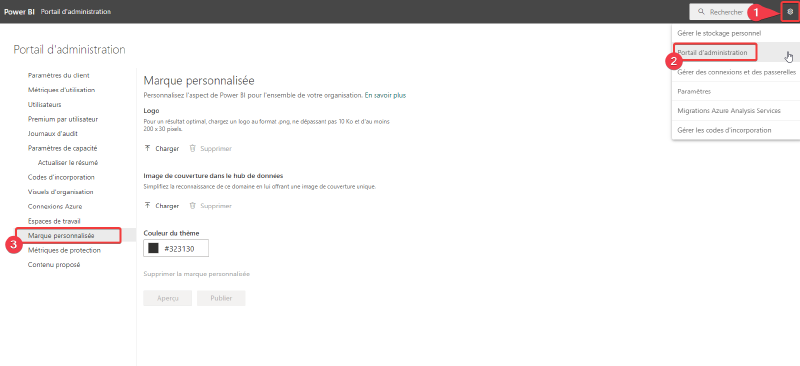Go to Métriques d'utilisation
The image size is (800, 366).
[x=61, y=90]
